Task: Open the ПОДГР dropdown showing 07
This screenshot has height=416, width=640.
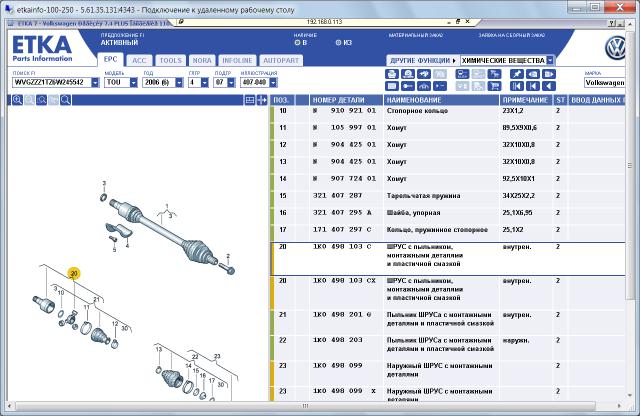Action: click(x=231, y=82)
